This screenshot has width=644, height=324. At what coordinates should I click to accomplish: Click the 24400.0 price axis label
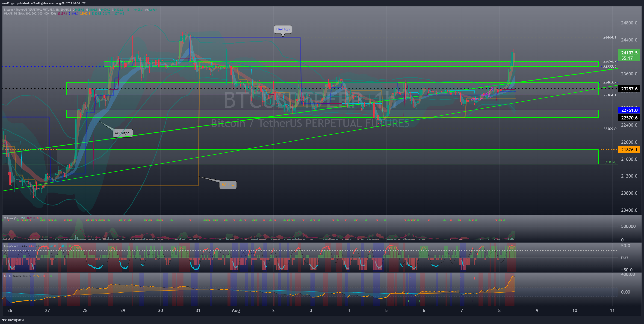tap(629, 40)
